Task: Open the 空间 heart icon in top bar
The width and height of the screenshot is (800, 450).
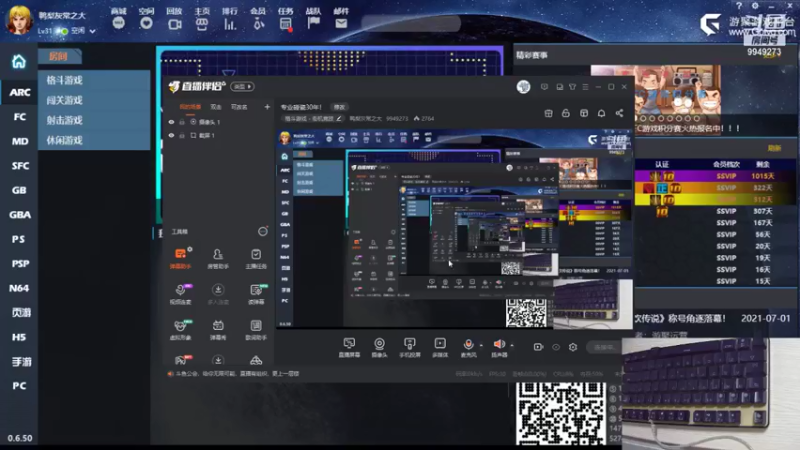Action: point(146,23)
